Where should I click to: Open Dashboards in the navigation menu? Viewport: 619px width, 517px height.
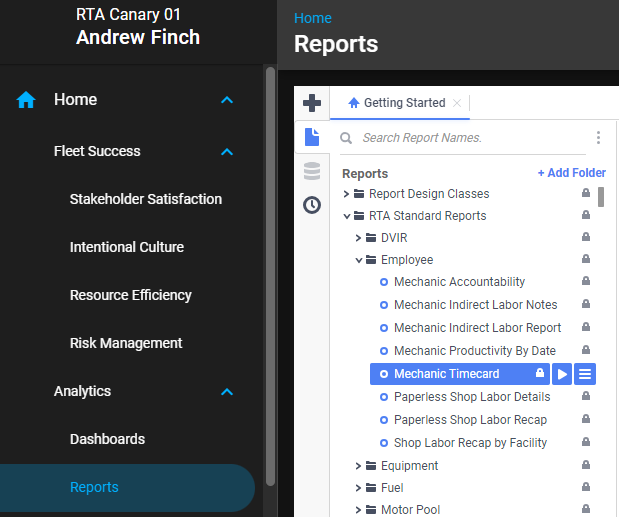pyautogui.click(x=107, y=439)
